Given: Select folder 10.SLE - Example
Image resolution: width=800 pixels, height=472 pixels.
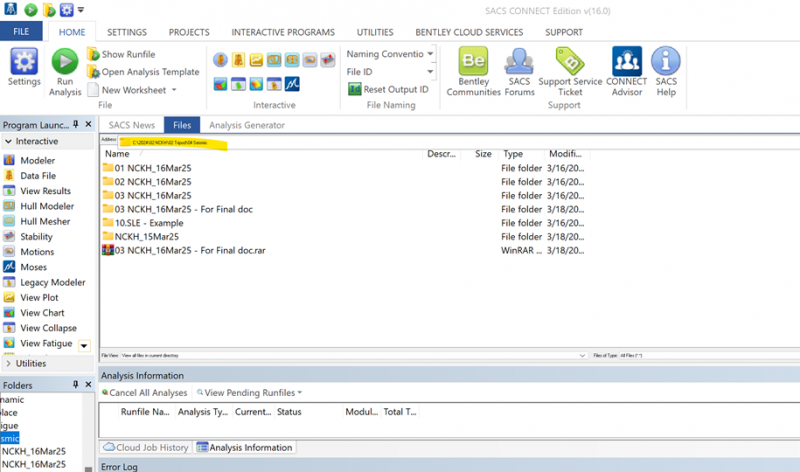Looking at the screenshot, I should tap(148, 223).
